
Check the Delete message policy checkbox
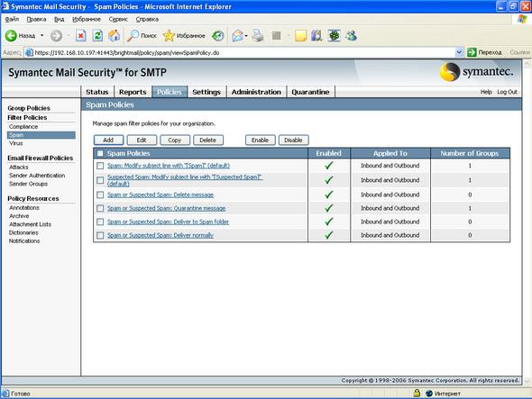pyautogui.click(x=100, y=195)
